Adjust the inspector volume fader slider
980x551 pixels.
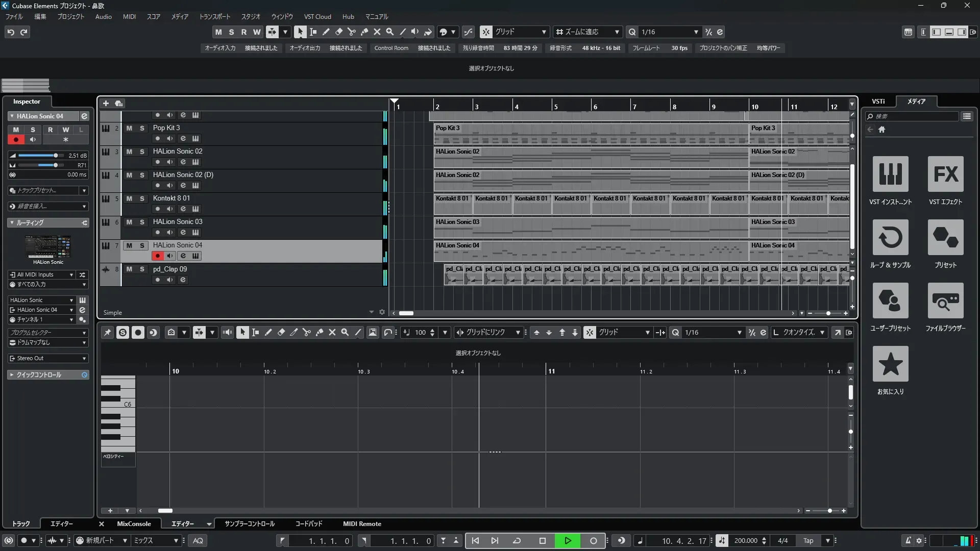[55, 155]
